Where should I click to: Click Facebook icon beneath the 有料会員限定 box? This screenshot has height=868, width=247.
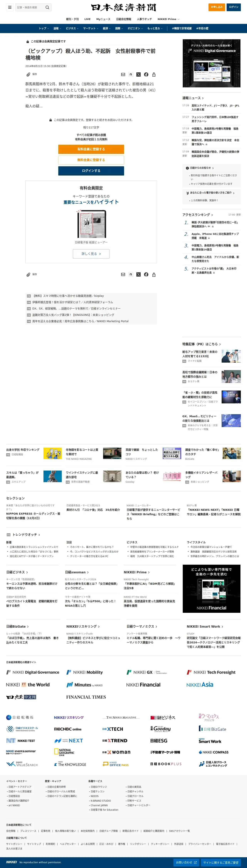pyautogui.click(x=146, y=275)
